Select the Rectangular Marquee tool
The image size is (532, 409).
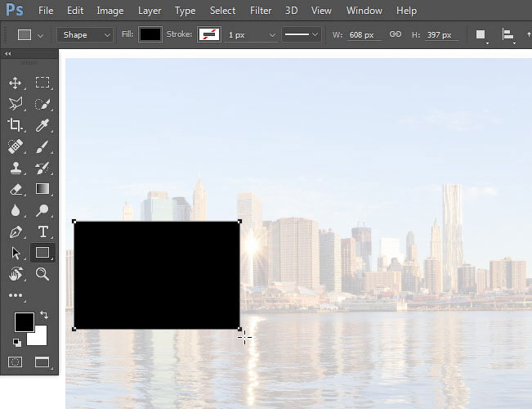[x=42, y=83]
